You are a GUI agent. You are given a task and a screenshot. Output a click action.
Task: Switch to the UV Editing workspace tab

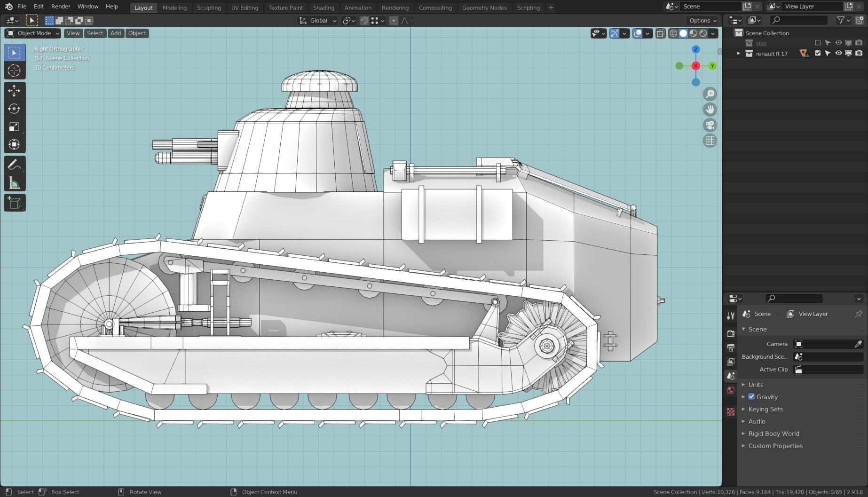click(245, 8)
